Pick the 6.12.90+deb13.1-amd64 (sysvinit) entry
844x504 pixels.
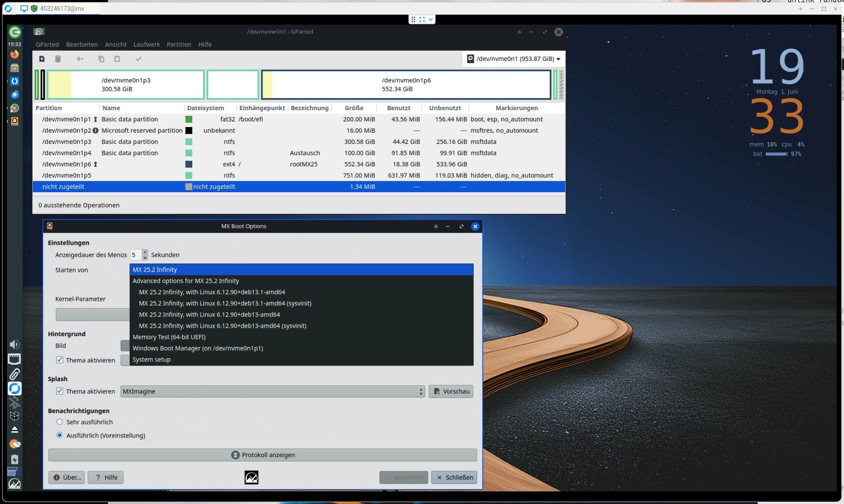tap(301, 303)
